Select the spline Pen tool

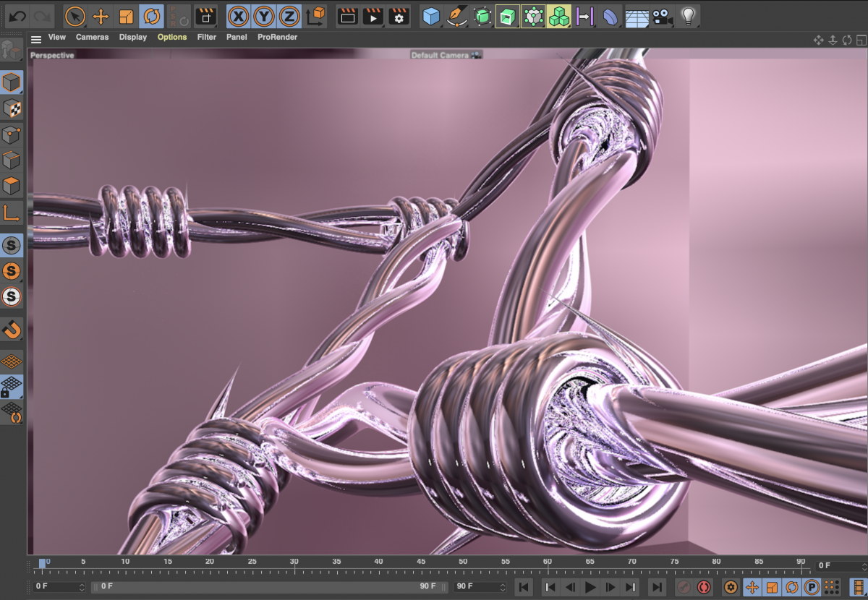456,16
